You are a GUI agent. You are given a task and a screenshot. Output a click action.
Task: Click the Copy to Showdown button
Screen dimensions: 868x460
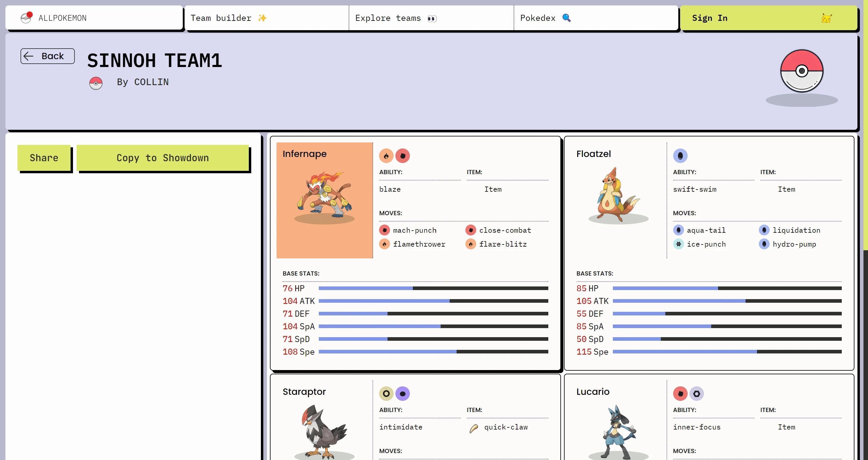163,157
